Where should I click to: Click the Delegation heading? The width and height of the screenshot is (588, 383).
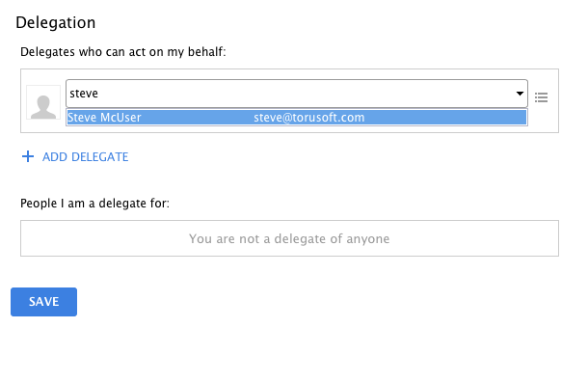click(56, 22)
